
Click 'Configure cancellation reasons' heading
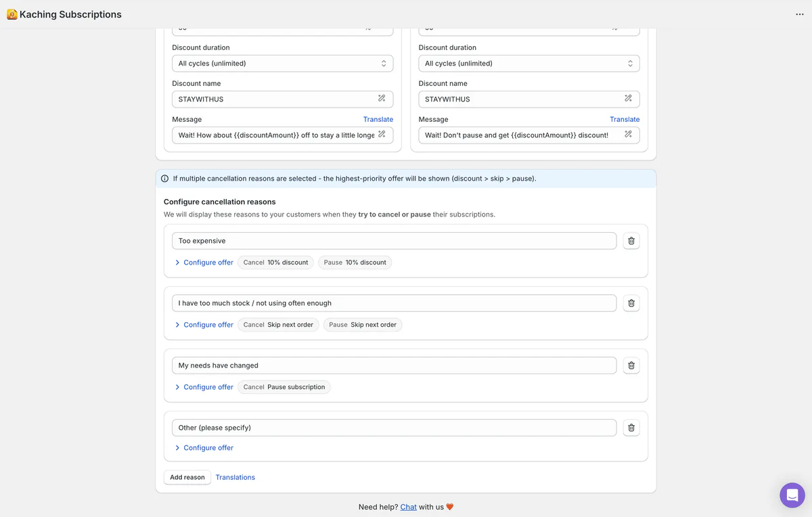220,202
